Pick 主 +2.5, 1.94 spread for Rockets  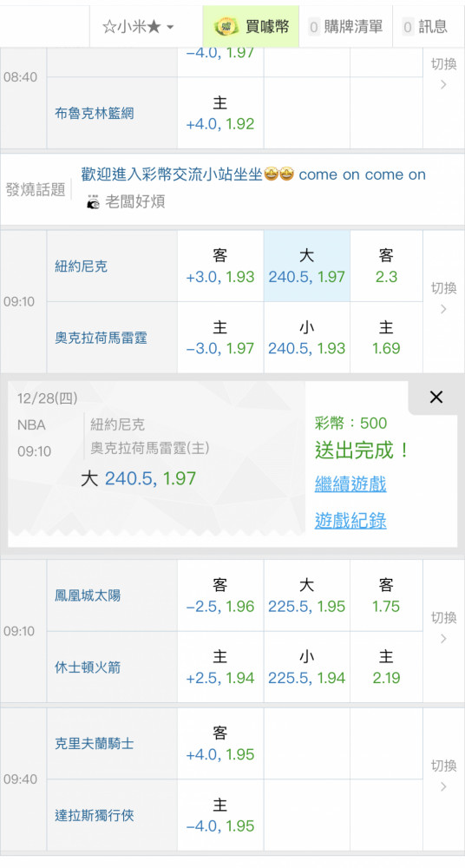point(220,667)
